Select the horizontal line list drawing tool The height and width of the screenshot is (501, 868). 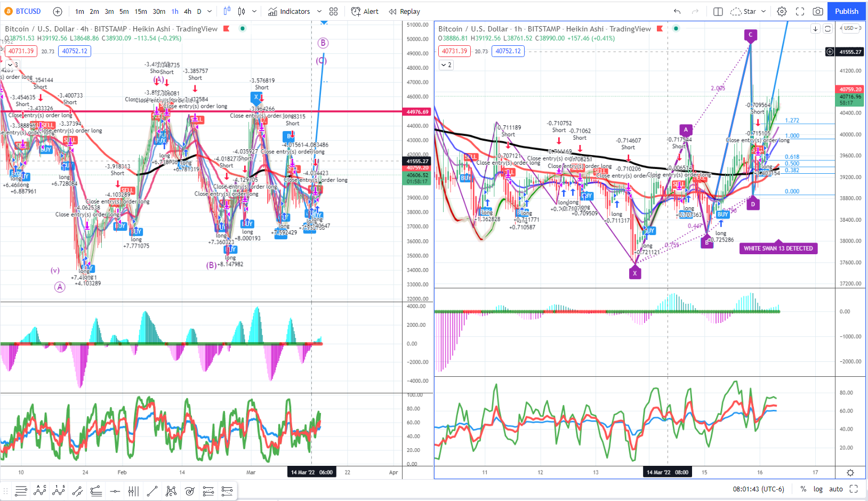21,491
